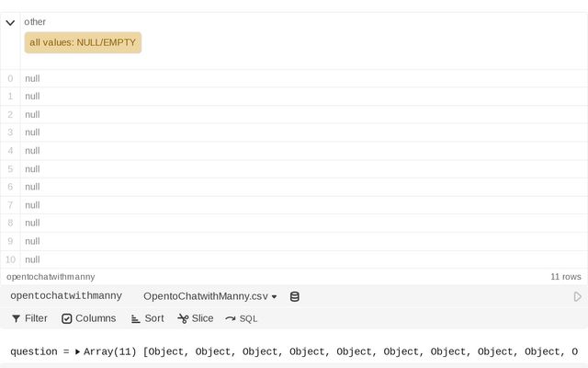Open the OpentoChatwithManny.csv dropdown
The width and height of the screenshot is (588, 368).
210,296
